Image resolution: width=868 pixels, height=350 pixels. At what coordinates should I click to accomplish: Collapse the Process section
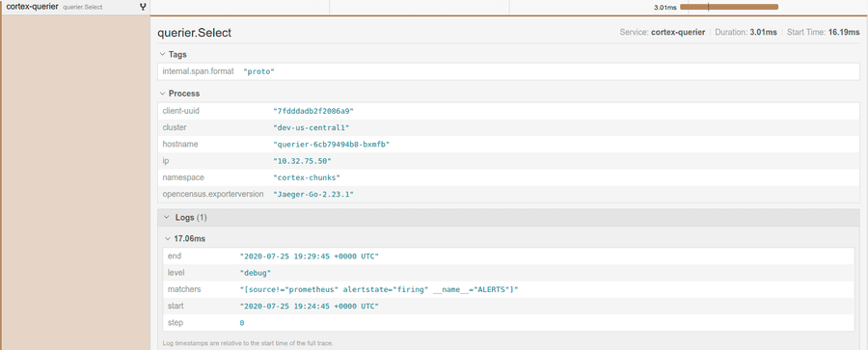point(179,94)
